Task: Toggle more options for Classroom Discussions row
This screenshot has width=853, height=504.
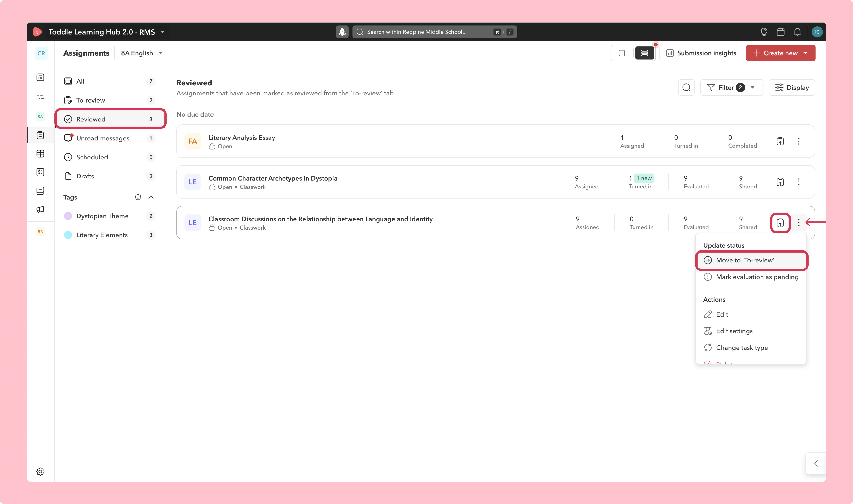Action: [x=799, y=223]
